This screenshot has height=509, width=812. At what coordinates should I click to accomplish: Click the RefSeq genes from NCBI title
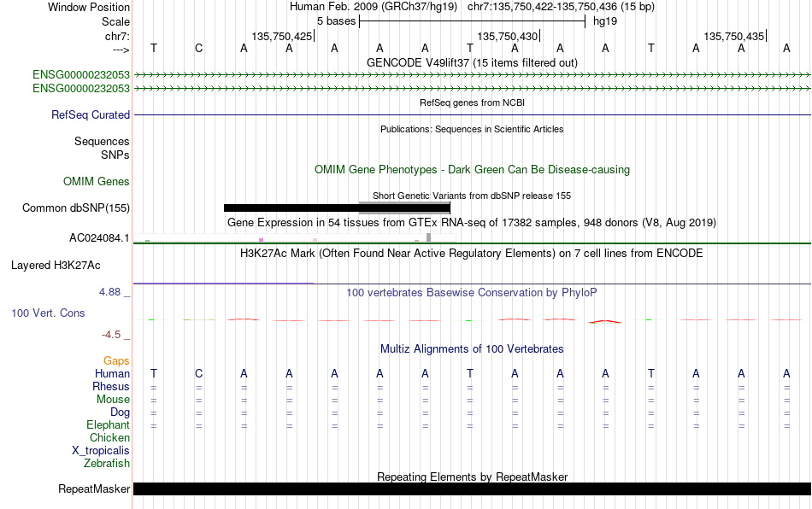coord(472,102)
